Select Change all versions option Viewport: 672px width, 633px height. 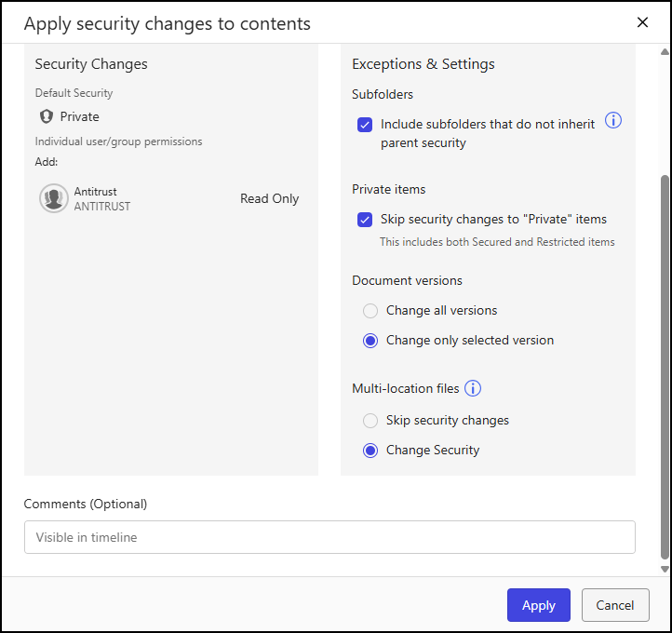coord(370,311)
